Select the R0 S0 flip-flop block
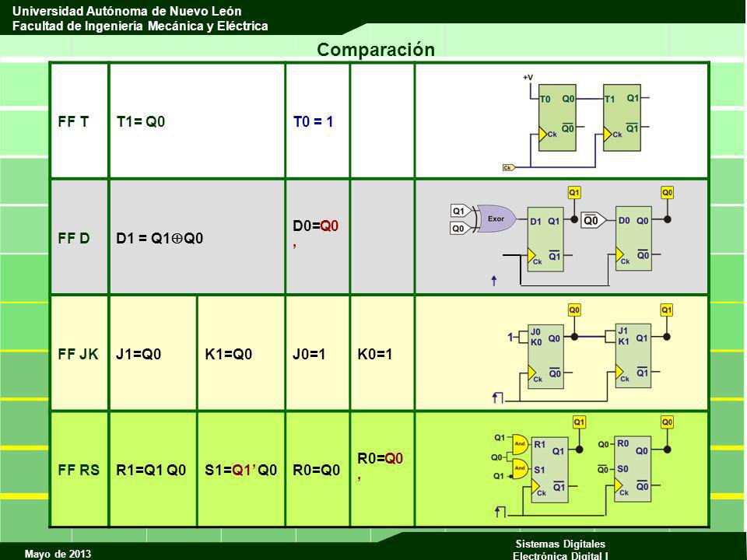 (633, 468)
